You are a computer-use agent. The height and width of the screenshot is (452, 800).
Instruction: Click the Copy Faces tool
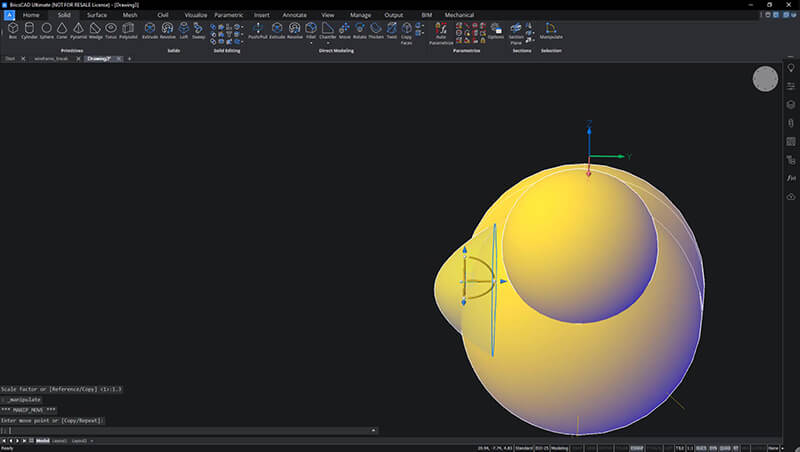(x=406, y=33)
